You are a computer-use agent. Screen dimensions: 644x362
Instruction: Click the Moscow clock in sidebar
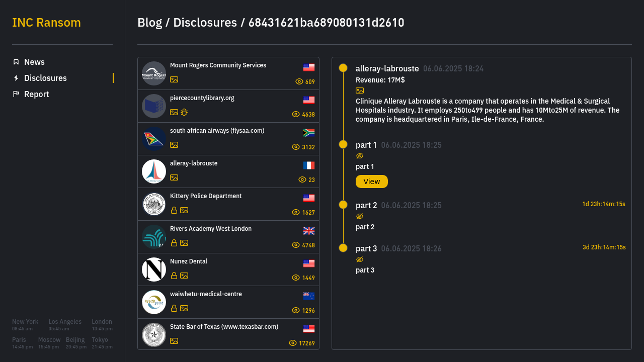coord(49,343)
